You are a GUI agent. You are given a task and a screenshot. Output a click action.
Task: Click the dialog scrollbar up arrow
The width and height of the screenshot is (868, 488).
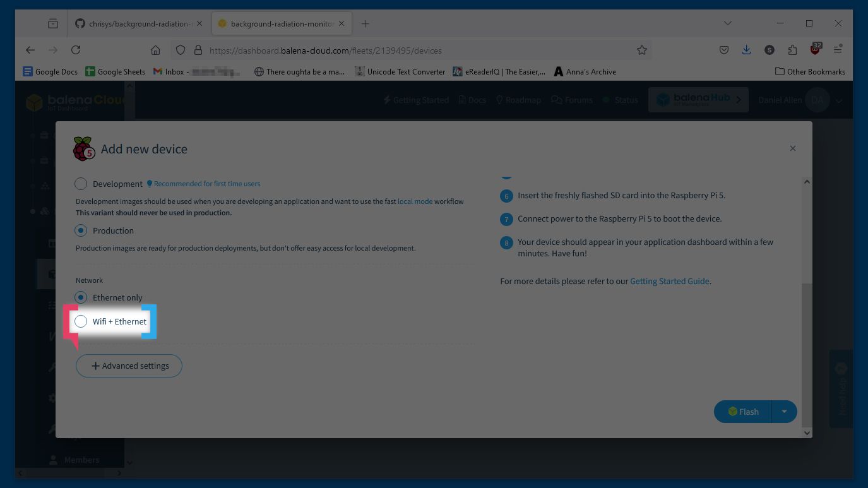pos(807,182)
